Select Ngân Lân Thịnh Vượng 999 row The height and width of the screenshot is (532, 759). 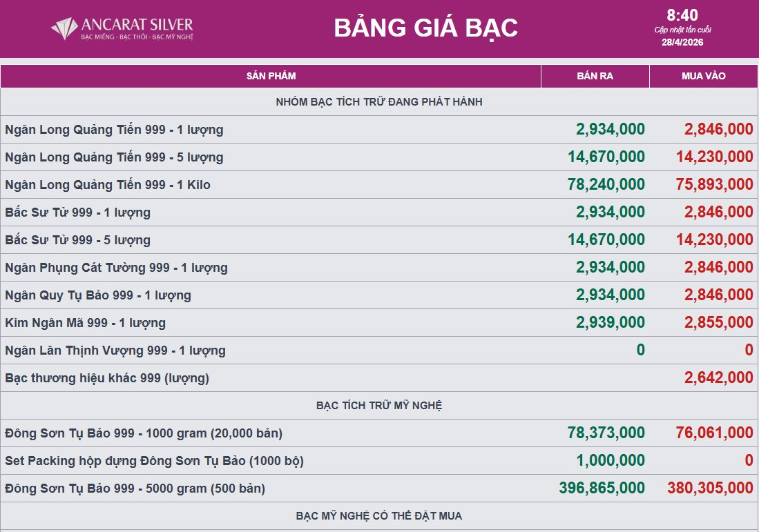click(x=115, y=351)
